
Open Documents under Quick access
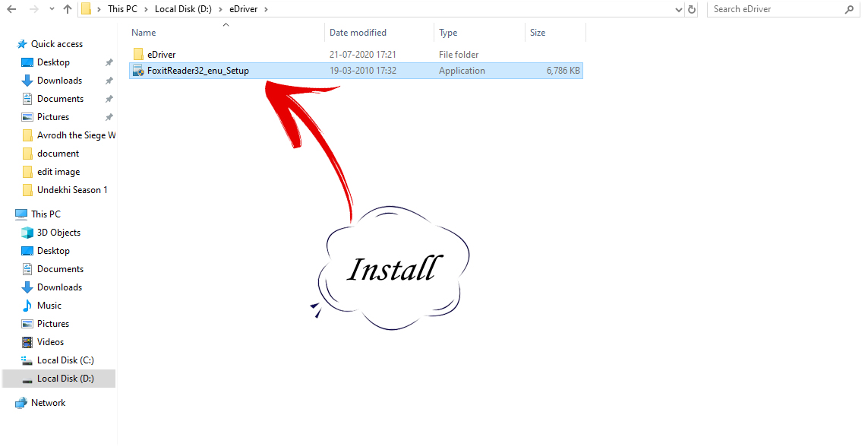coord(60,99)
